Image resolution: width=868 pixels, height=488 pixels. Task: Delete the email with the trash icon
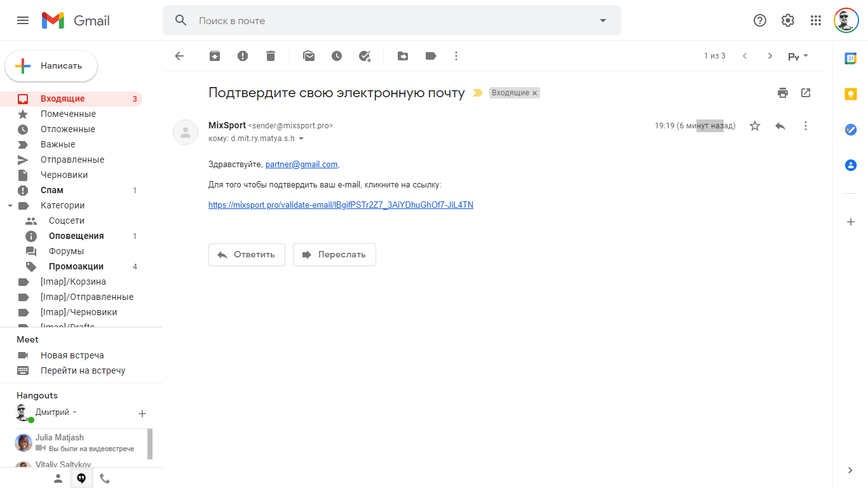271,56
